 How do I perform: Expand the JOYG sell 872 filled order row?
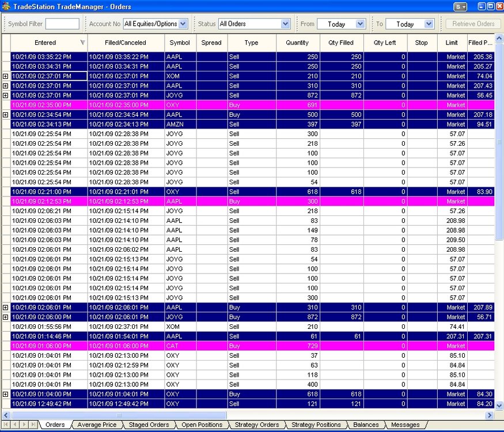coord(5,96)
